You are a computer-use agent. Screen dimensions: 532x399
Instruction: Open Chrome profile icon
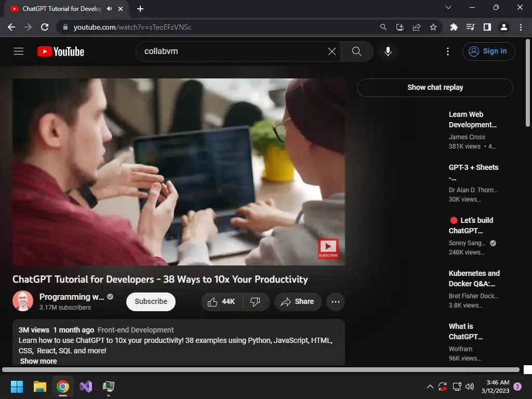tap(504, 27)
